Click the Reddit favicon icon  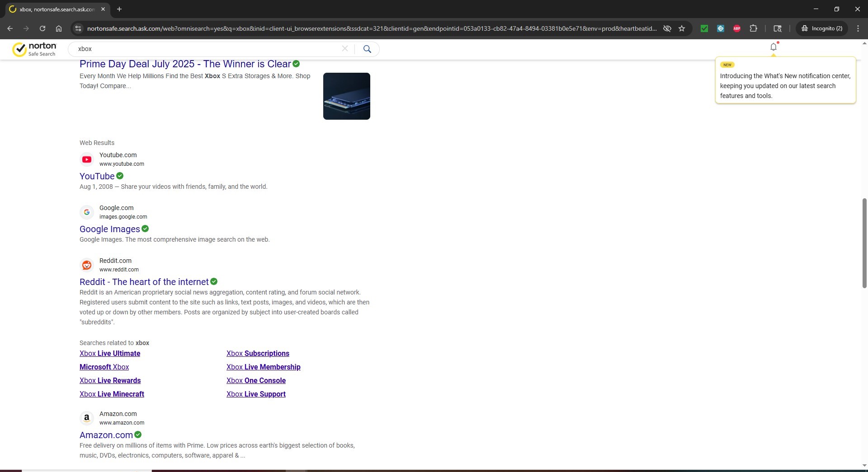click(87, 265)
